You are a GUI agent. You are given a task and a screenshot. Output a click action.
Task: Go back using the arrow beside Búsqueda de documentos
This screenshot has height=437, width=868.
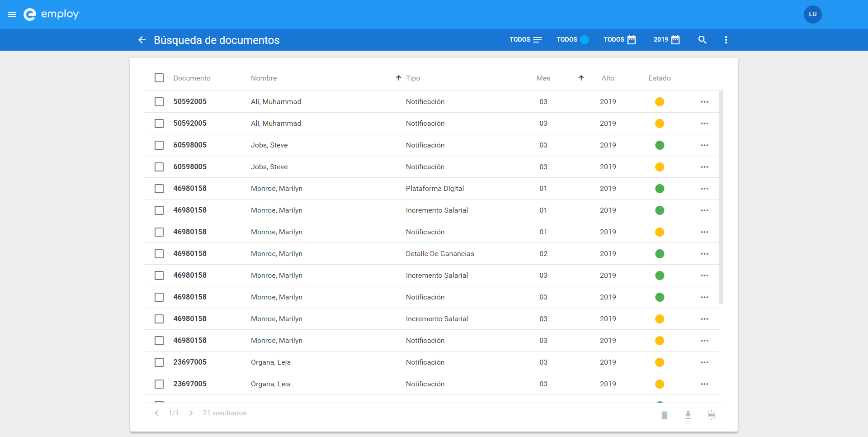coord(142,40)
